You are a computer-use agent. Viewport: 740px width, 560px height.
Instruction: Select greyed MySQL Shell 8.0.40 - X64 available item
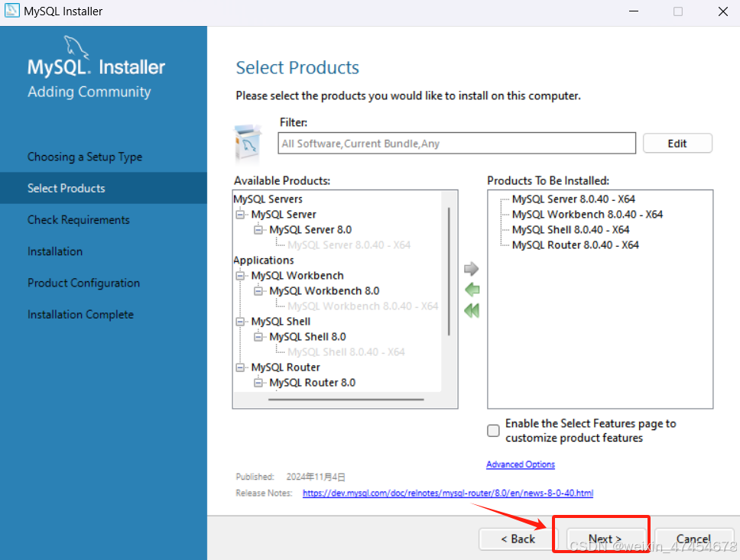[346, 352]
